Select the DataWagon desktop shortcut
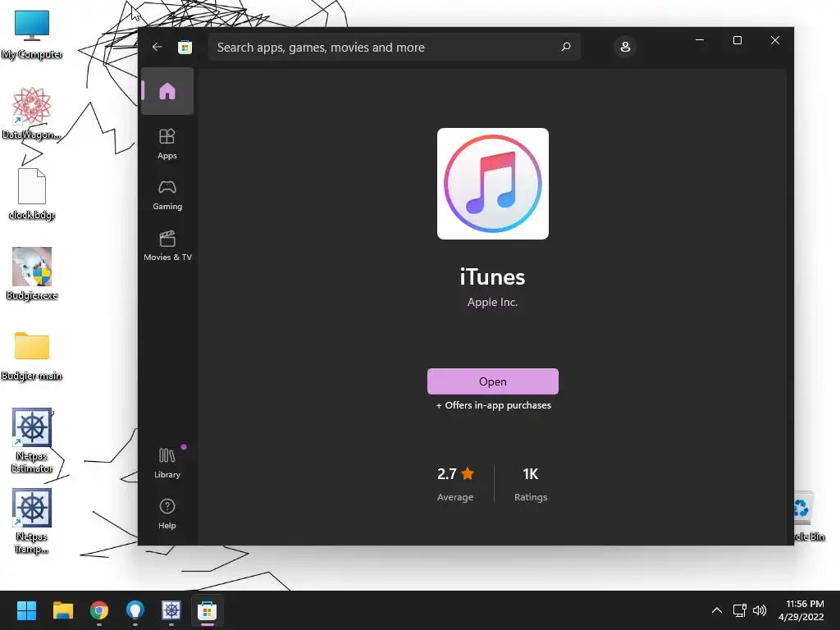Viewport: 840px width, 630px height. tap(32, 114)
